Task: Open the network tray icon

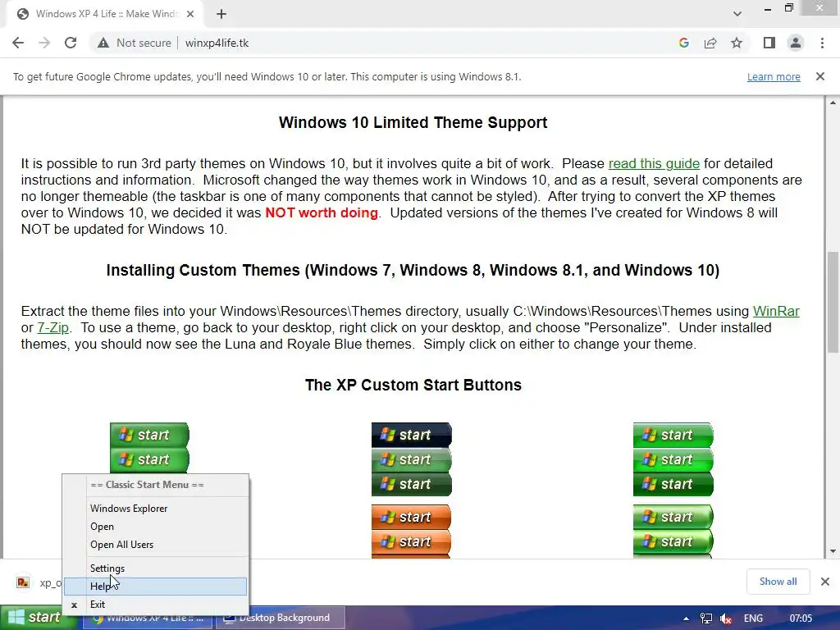Action: [706, 619]
